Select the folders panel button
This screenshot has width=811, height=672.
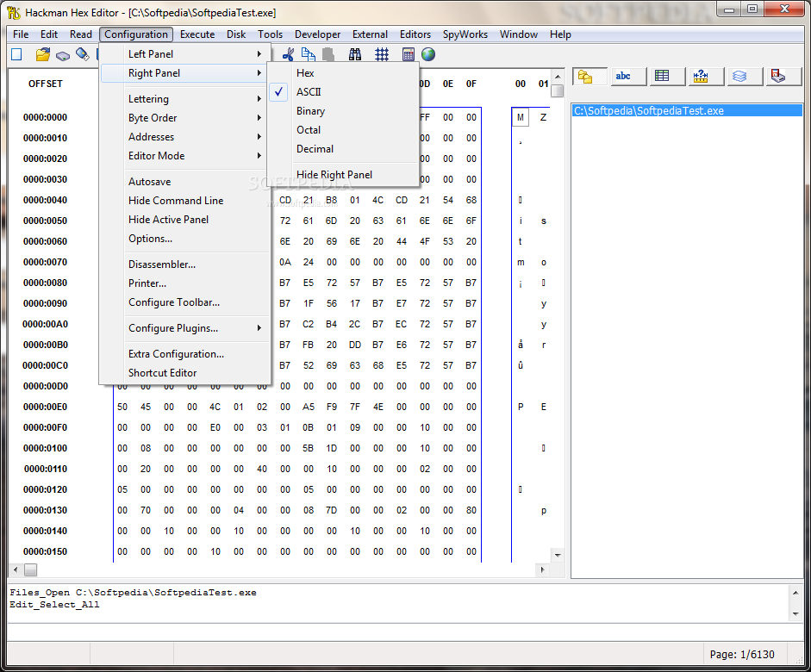[x=590, y=77]
